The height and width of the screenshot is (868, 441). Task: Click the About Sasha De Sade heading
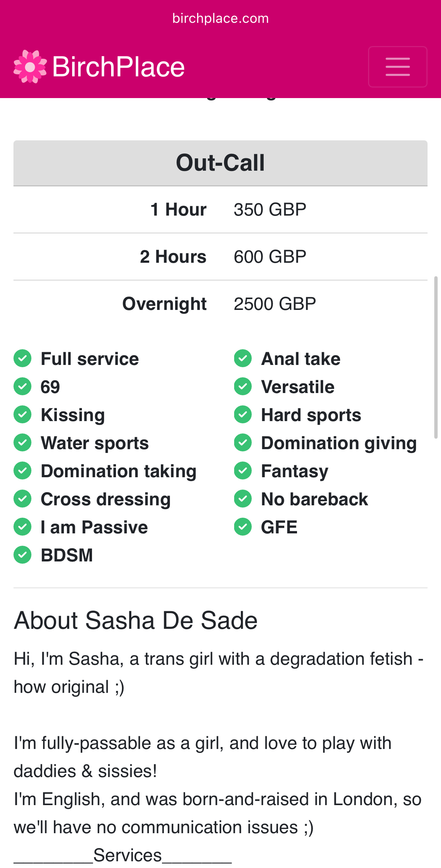[x=136, y=621]
